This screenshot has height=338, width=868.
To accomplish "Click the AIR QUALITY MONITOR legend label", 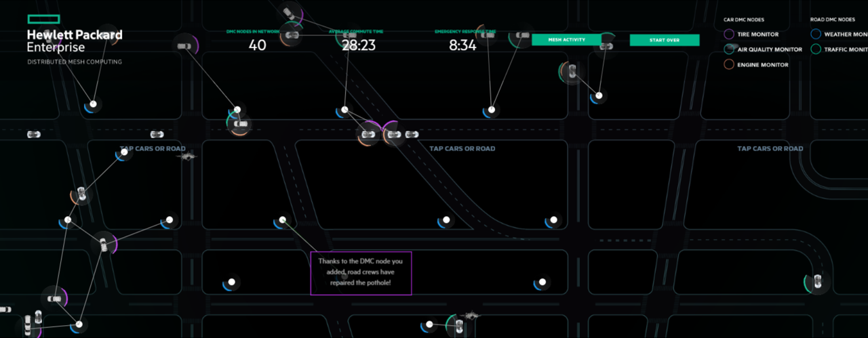I will (770, 49).
